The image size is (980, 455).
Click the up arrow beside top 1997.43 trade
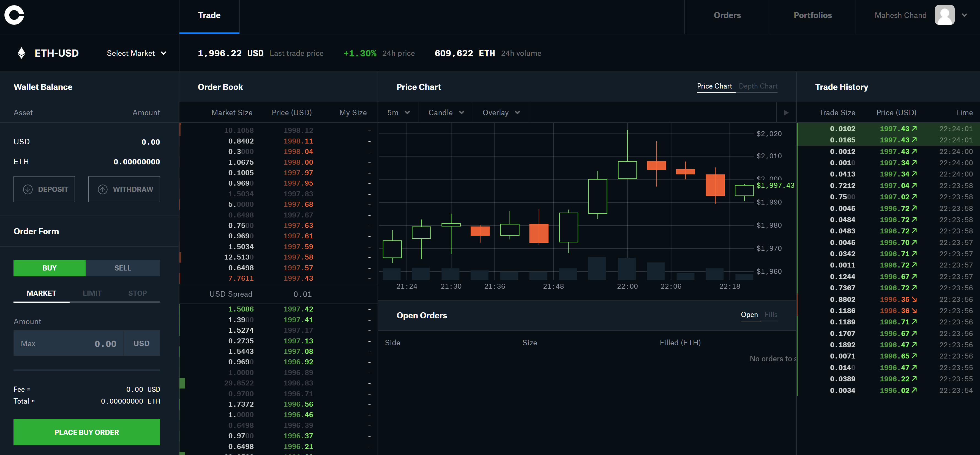(x=914, y=128)
